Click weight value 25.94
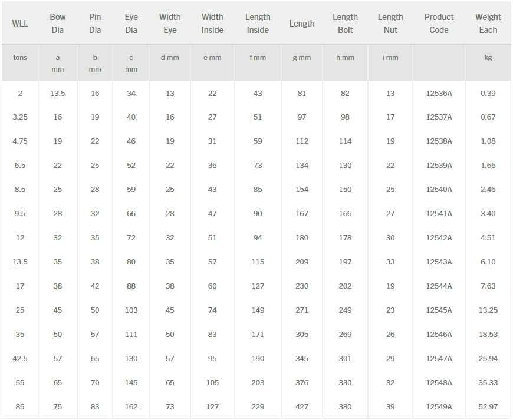Screen dimensions: 513x420 (x=488, y=359)
